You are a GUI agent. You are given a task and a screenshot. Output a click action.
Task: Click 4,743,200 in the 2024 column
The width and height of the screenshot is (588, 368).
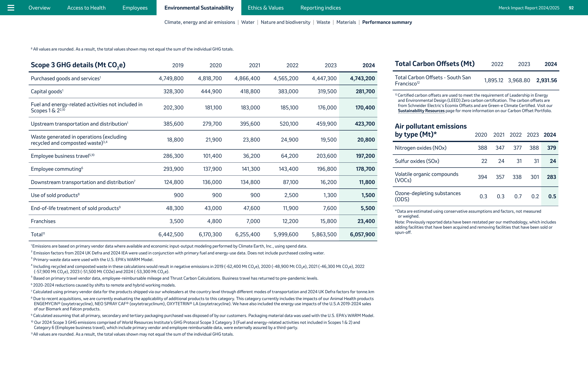[x=362, y=79]
